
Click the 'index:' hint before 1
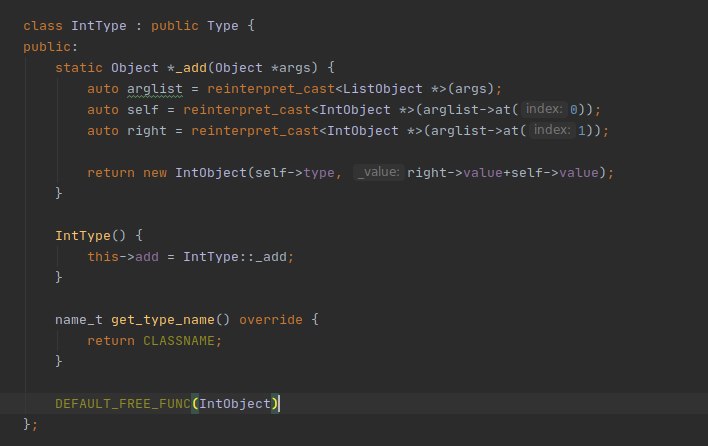point(552,130)
